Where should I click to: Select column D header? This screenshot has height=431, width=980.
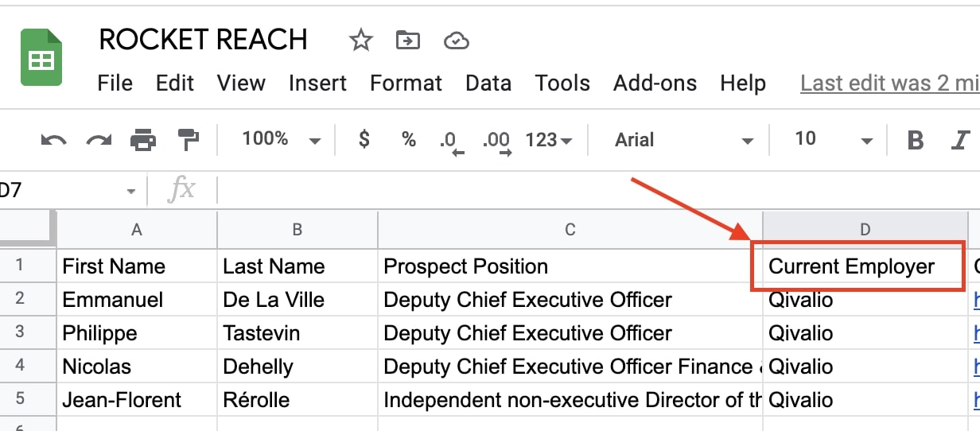[x=865, y=230]
